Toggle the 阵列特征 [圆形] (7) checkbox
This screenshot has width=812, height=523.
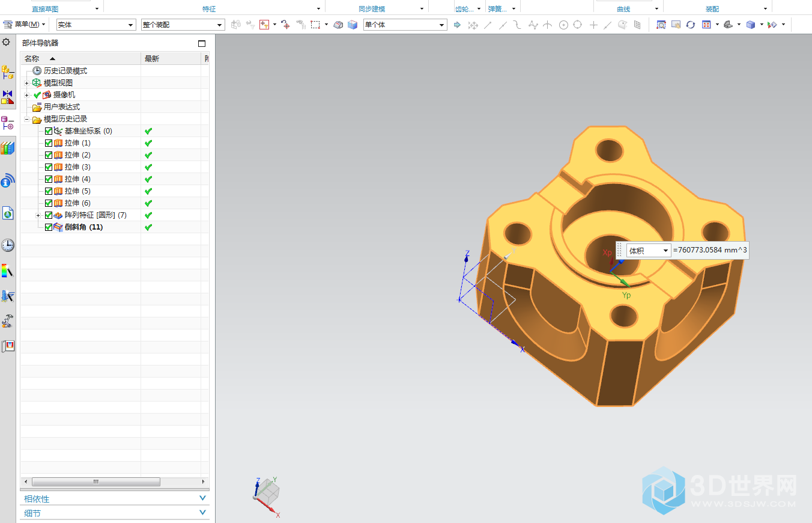click(x=49, y=215)
